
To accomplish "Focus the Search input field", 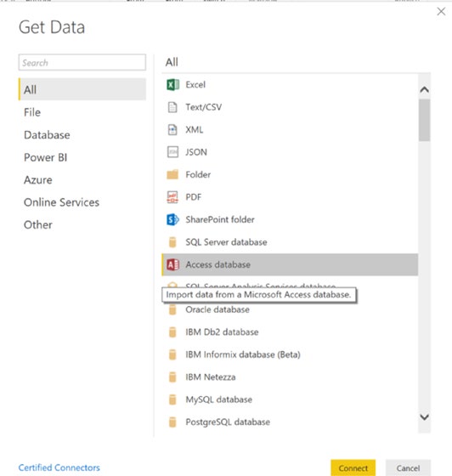I will tap(82, 63).
